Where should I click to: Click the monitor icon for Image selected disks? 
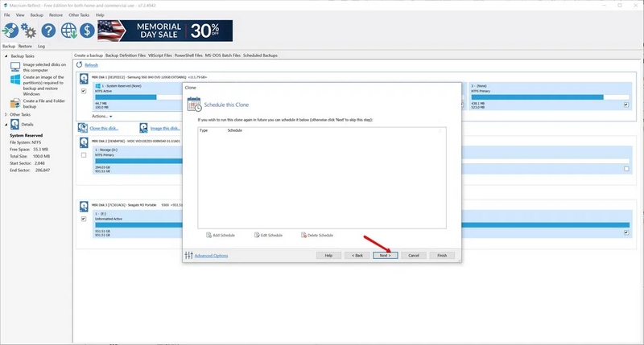click(15, 67)
